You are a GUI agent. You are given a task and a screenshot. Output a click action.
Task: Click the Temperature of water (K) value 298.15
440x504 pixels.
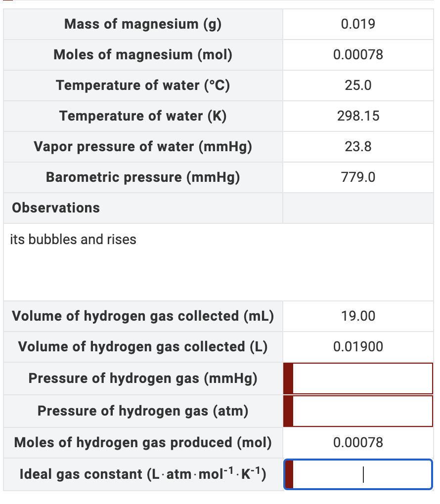(357, 116)
